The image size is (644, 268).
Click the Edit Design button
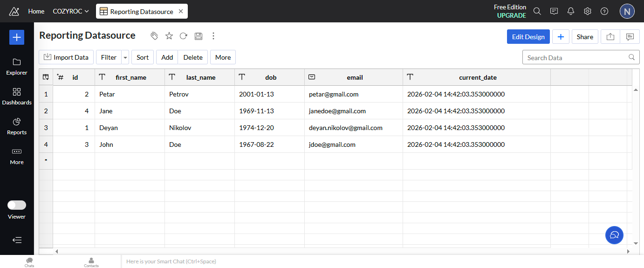[x=528, y=37]
